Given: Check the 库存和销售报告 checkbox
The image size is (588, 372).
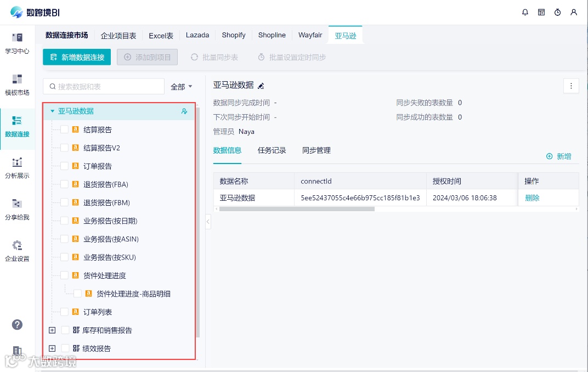Looking at the screenshot, I should [65, 330].
